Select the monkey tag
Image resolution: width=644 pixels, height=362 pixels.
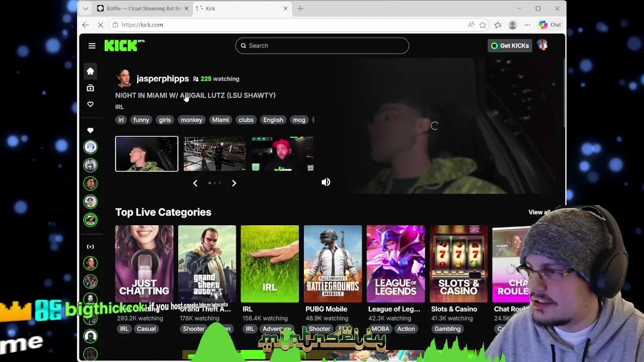(191, 120)
